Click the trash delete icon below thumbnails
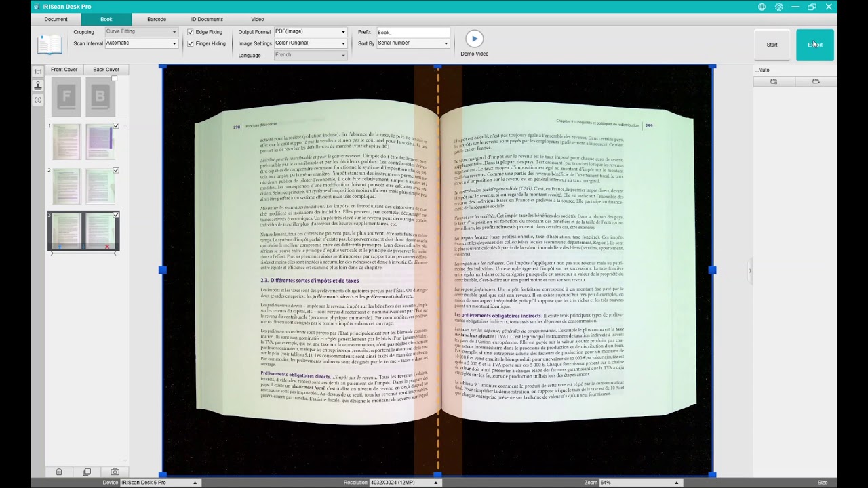 point(59,472)
